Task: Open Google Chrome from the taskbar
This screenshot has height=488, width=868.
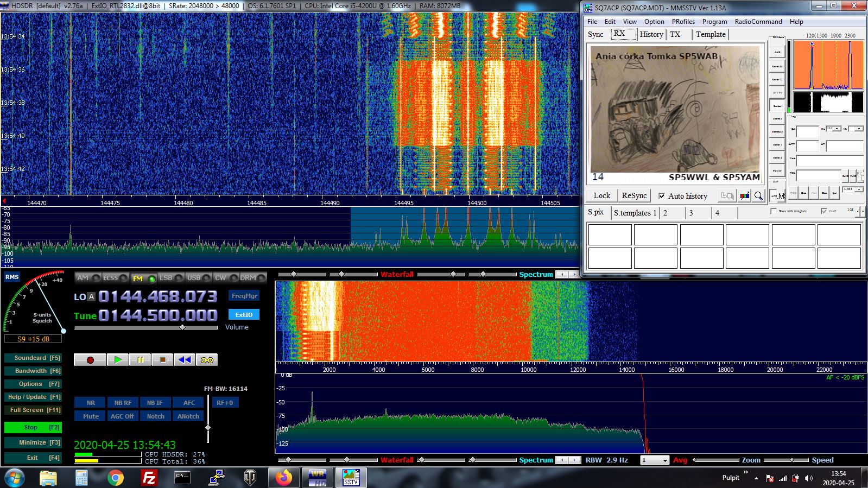Action: click(x=115, y=478)
